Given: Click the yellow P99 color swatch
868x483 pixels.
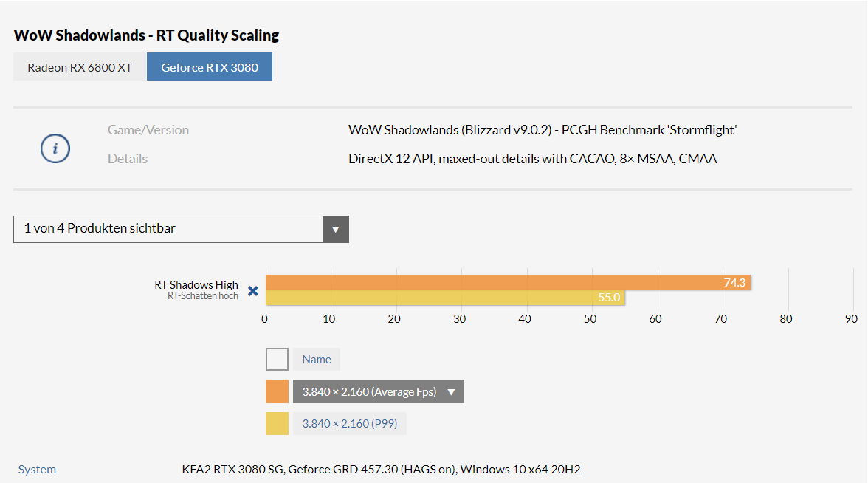Looking at the screenshot, I should pos(277,424).
